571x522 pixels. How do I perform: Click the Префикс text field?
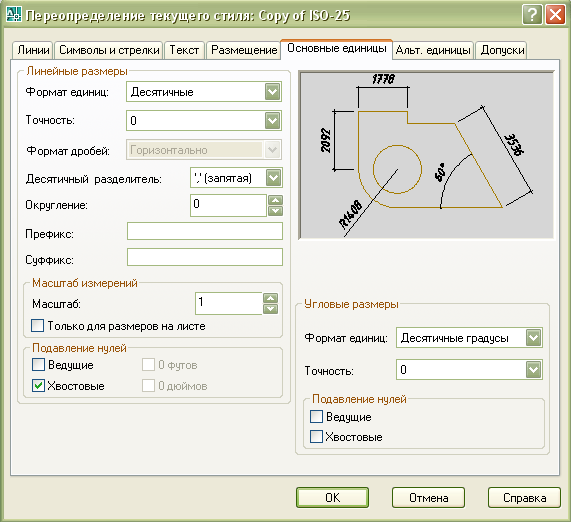tap(205, 231)
